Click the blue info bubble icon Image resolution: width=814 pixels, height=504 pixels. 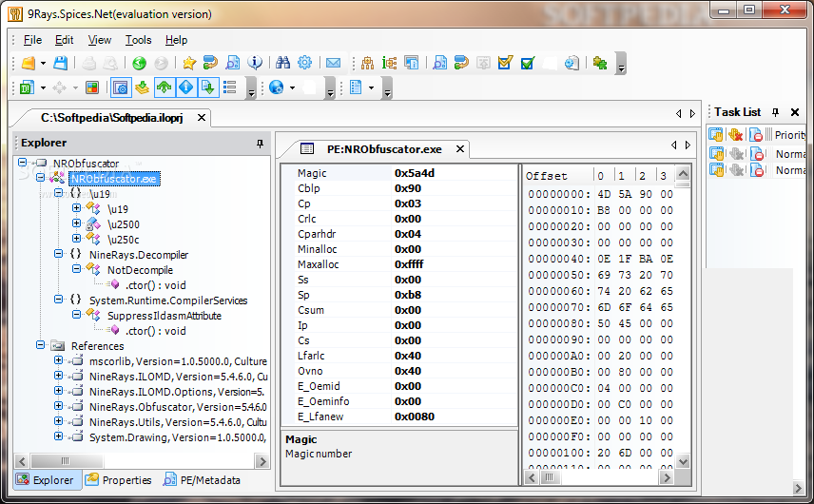click(255, 63)
